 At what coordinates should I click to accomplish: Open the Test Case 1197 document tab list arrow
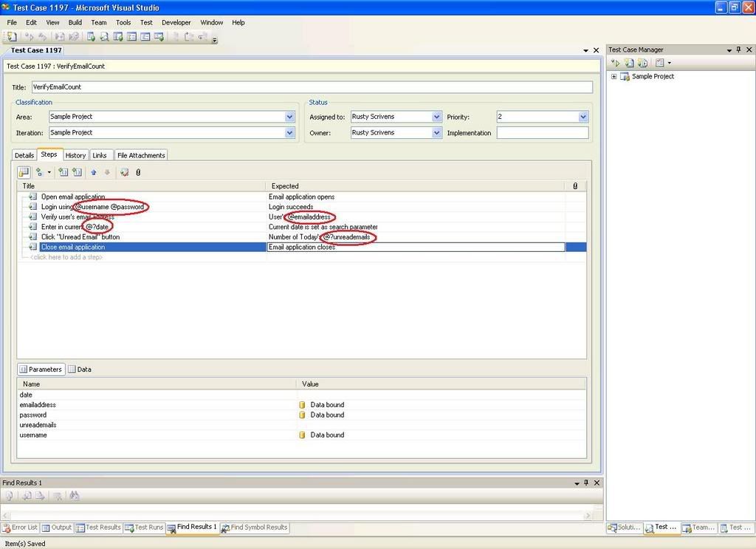pyautogui.click(x=585, y=50)
